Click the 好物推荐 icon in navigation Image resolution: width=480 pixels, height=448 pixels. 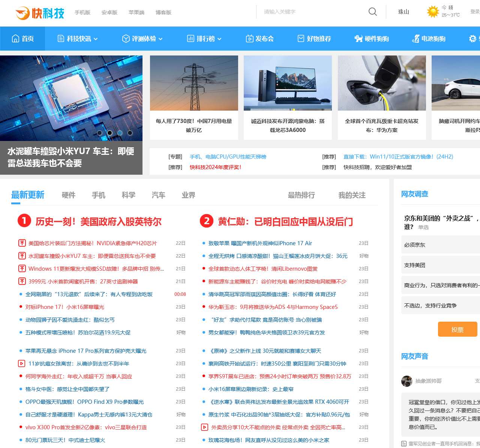pyautogui.click(x=301, y=38)
